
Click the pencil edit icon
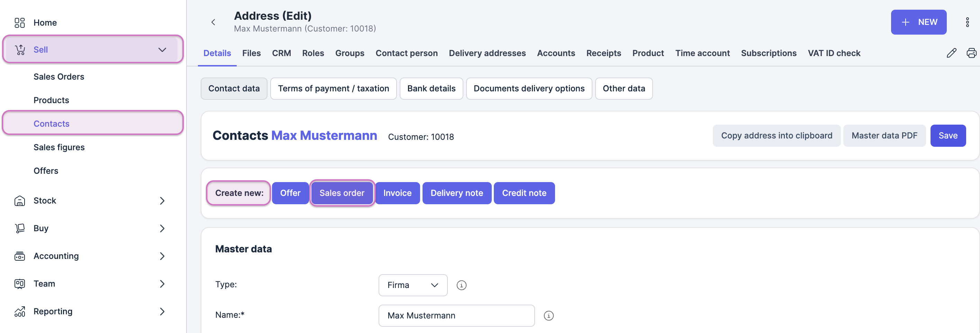coord(951,53)
